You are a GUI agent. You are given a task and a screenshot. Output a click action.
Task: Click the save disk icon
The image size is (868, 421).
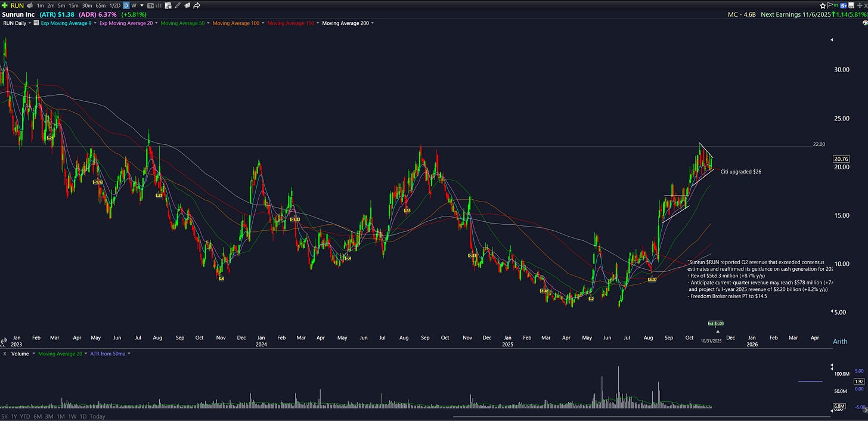point(851,5)
